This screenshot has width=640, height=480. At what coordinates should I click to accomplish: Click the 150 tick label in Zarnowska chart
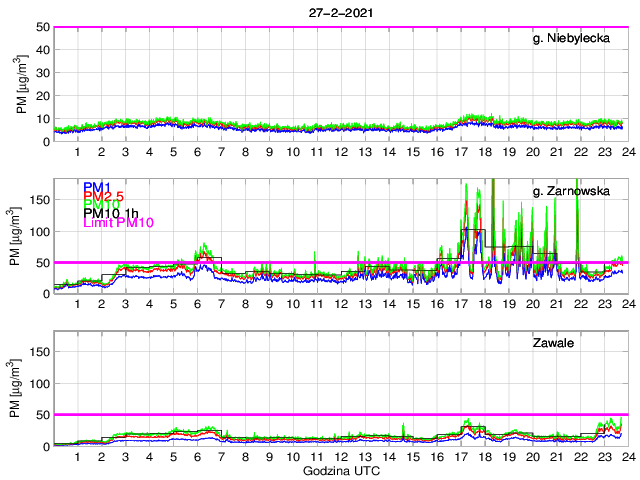click(x=40, y=200)
